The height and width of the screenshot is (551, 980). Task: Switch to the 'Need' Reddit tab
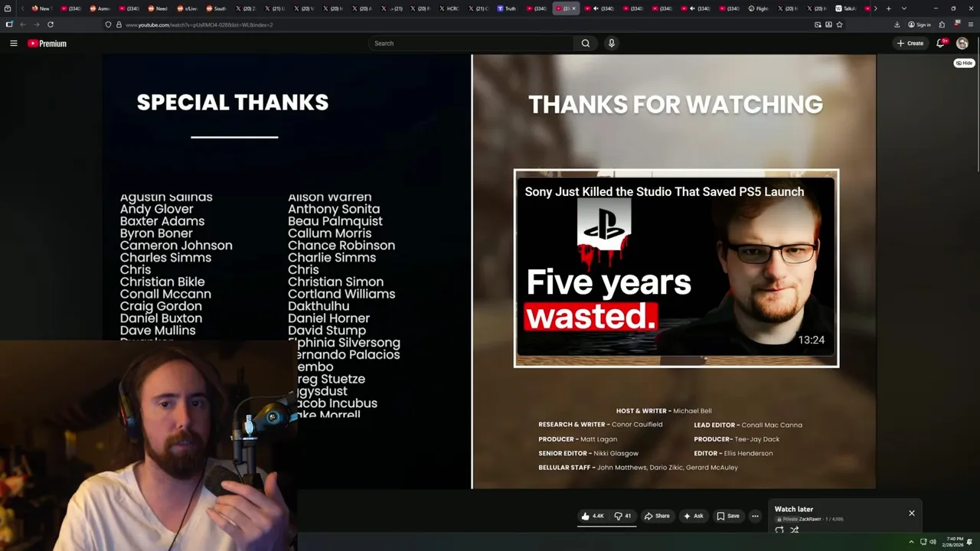[158, 8]
